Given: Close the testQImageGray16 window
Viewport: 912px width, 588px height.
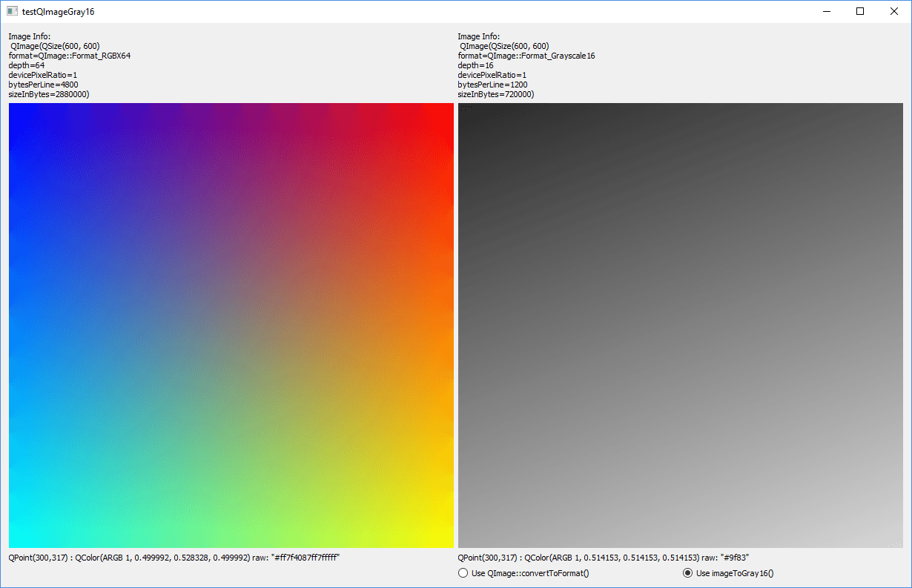Looking at the screenshot, I should click(x=894, y=12).
